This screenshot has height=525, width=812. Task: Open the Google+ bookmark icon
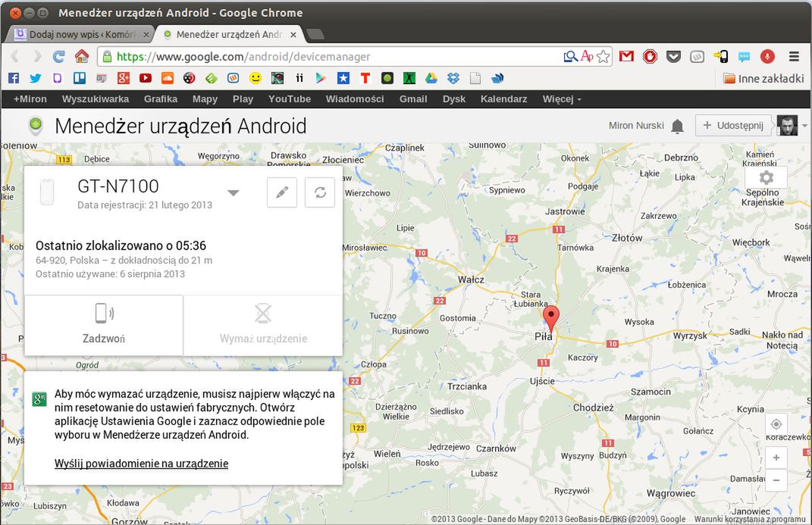[x=124, y=78]
